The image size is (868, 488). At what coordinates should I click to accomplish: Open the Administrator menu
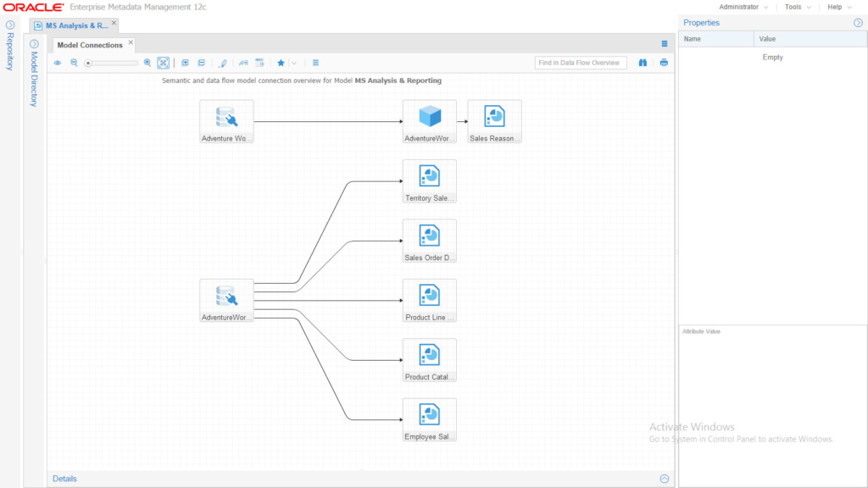(743, 7)
